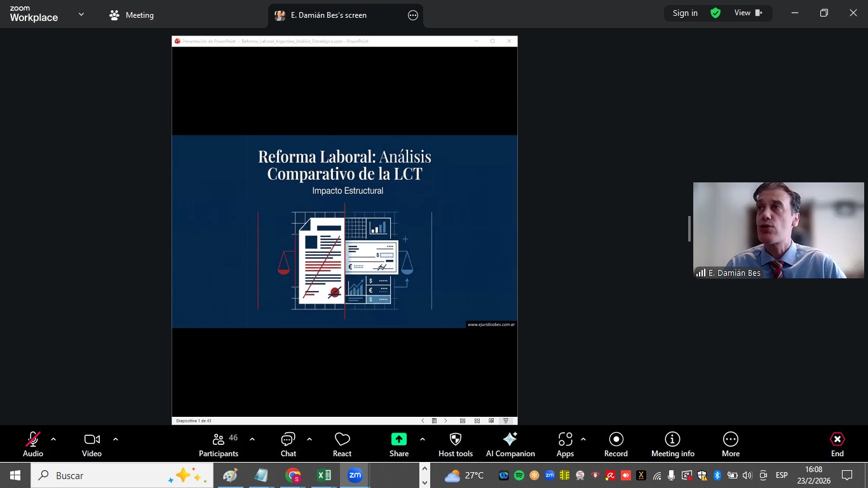Open the Apps menu icon

pos(565,444)
